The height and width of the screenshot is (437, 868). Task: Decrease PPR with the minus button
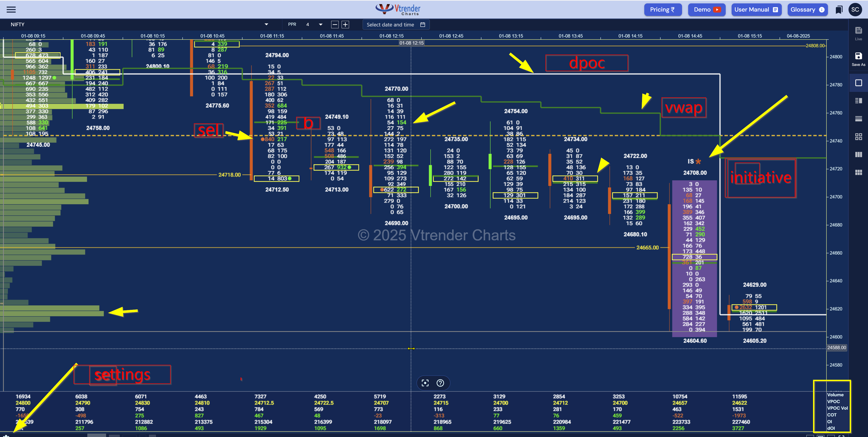(x=335, y=24)
